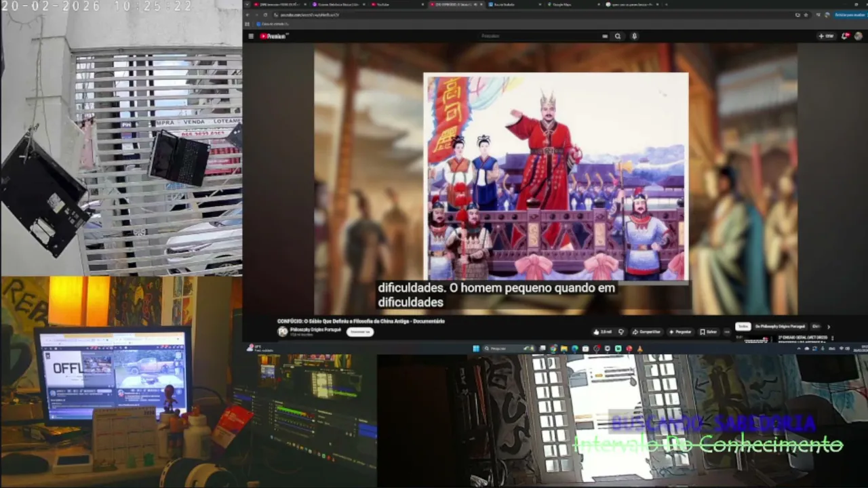Click the Confúcio documentary video title
Viewport: 868px width, 488px height.
pyautogui.click(x=361, y=321)
